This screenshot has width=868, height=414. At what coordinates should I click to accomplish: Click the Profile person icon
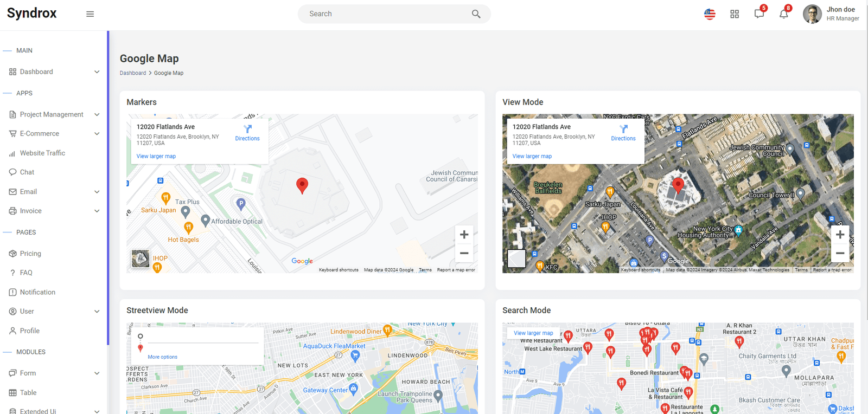12,331
